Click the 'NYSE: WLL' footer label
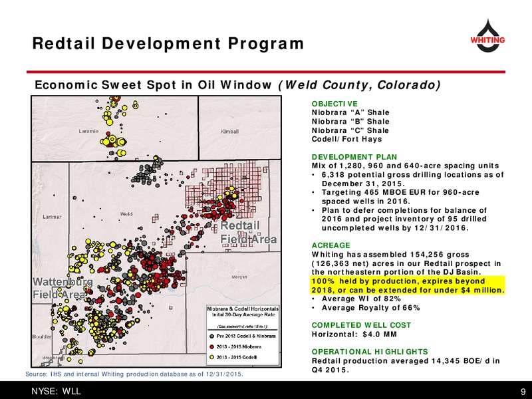 point(56,391)
